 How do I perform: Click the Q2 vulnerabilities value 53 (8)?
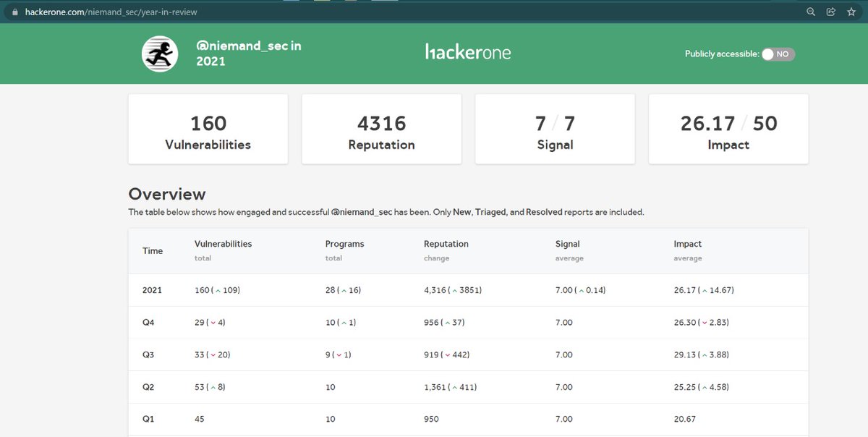[x=210, y=387]
